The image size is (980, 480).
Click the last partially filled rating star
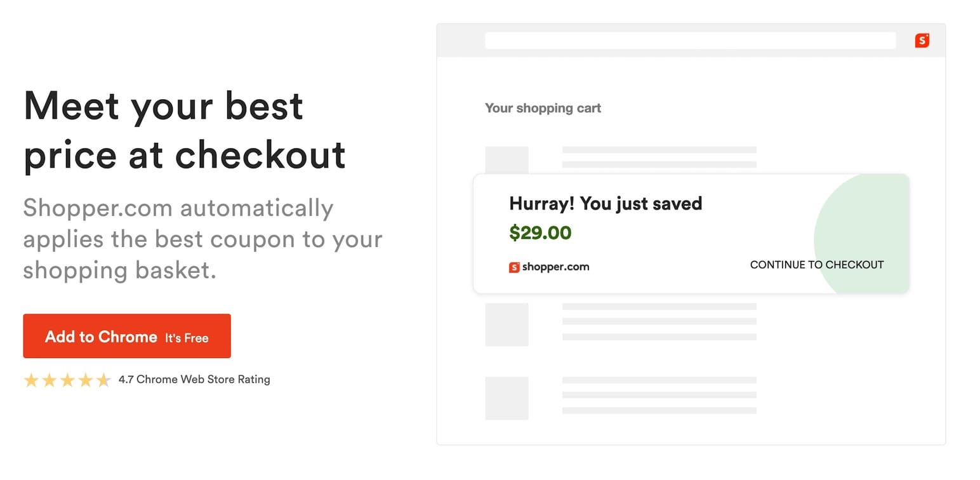[103, 380]
